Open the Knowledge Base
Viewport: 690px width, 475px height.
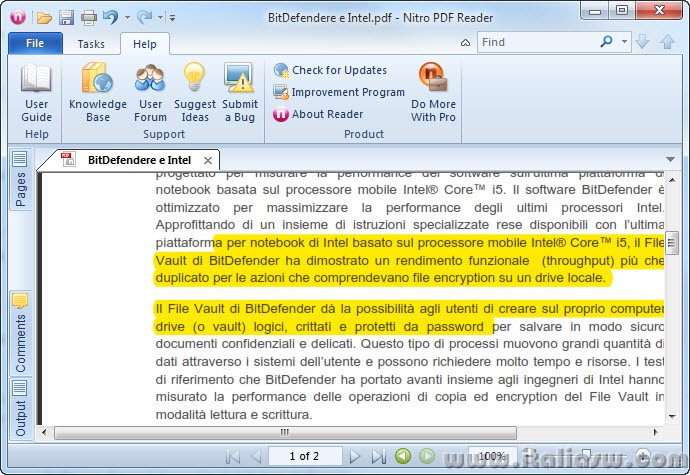(x=98, y=93)
